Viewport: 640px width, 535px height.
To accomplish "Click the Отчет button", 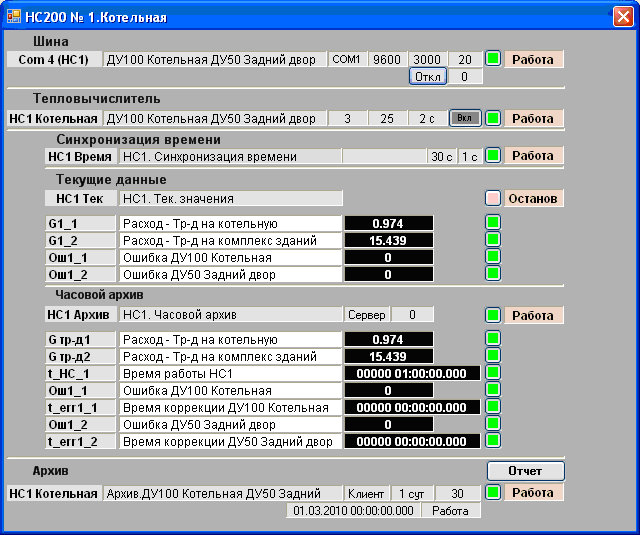I will click(526, 471).
